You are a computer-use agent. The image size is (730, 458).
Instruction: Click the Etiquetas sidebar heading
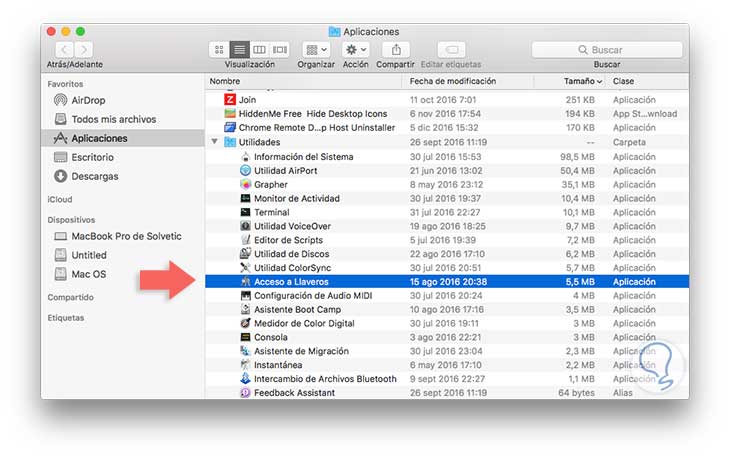66,318
